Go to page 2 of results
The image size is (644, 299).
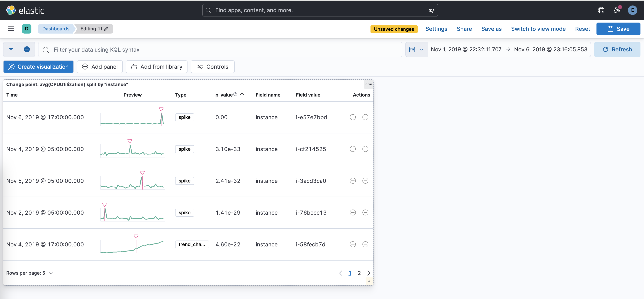pos(359,273)
